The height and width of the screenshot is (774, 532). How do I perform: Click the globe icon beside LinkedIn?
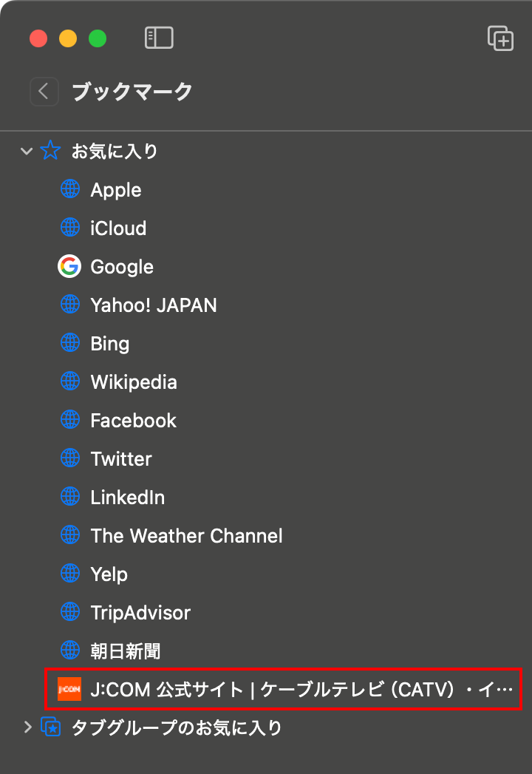pyautogui.click(x=70, y=497)
